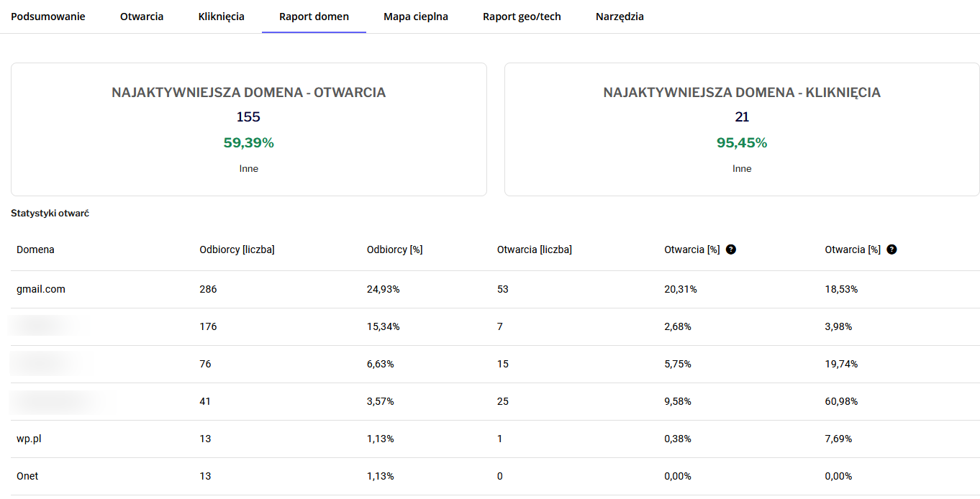Click help icon in column showing 20,31%
980x499 pixels.
731,249
